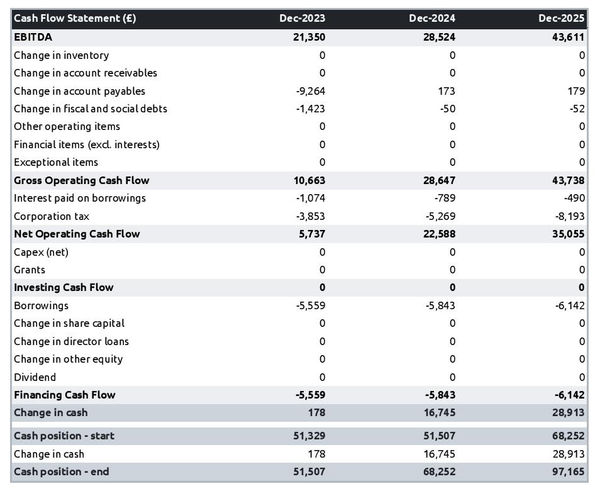
Task: Select the Dec-2023 column header
Action: coord(303,19)
